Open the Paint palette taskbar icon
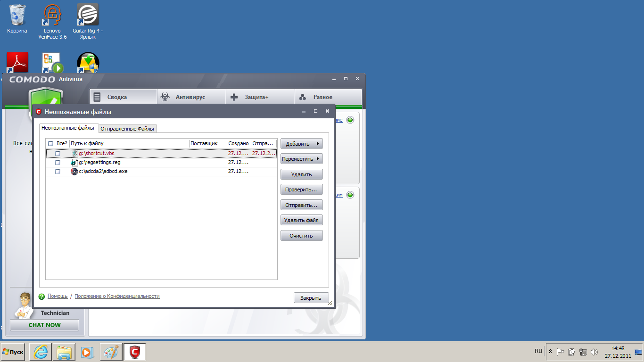This screenshot has height=362, width=644. point(111,352)
